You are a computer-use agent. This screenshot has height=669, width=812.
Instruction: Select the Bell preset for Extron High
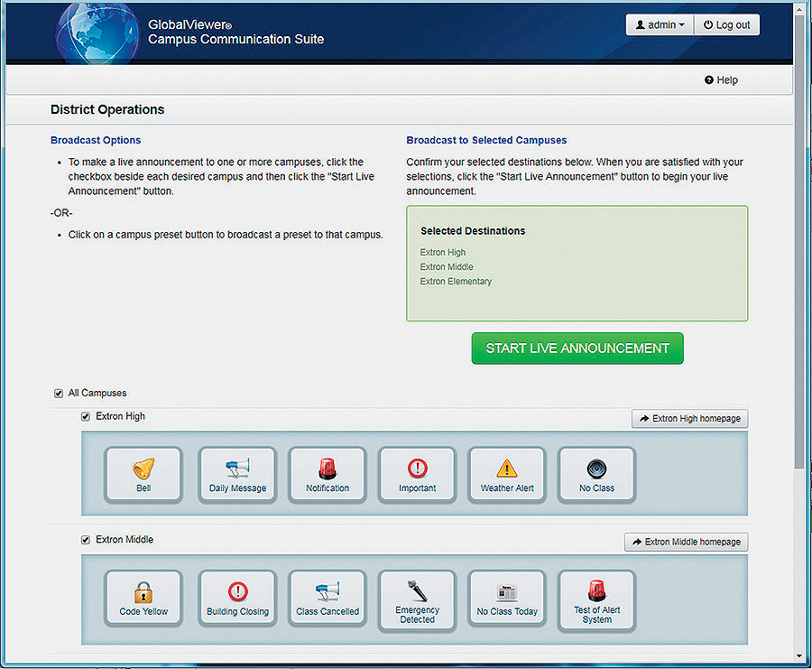143,473
